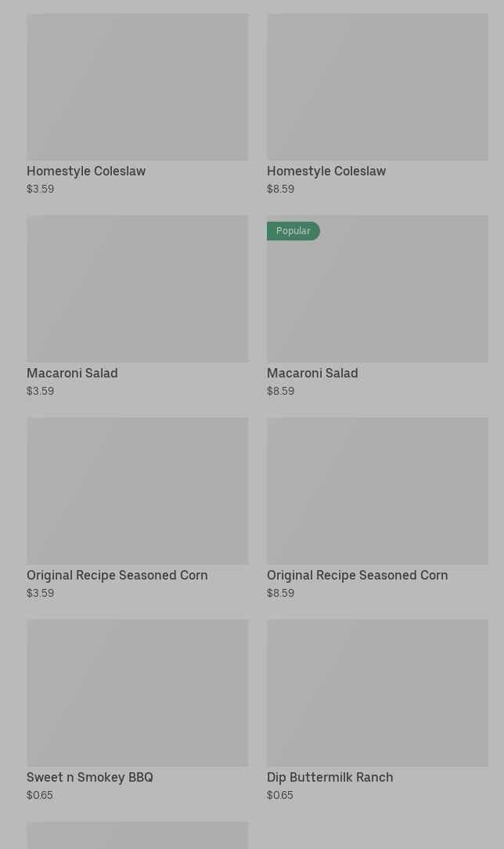Viewport: 504px width, 849px height.
Task: Select the Popular Macaroni Salad photo
Action: pos(377,298)
